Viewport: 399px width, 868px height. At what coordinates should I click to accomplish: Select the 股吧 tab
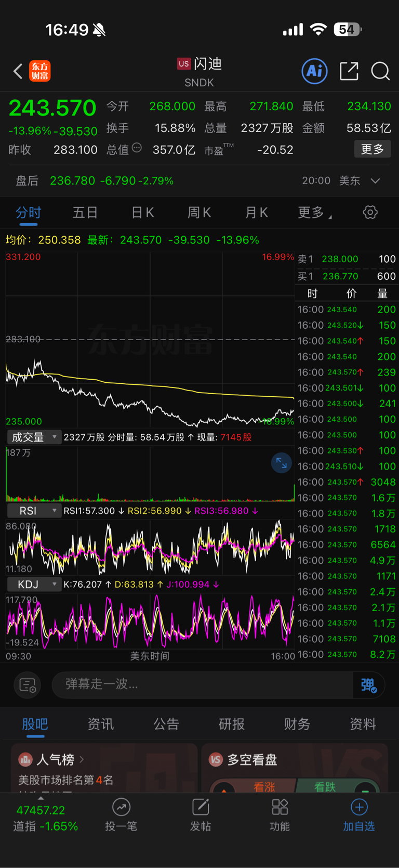(35, 724)
